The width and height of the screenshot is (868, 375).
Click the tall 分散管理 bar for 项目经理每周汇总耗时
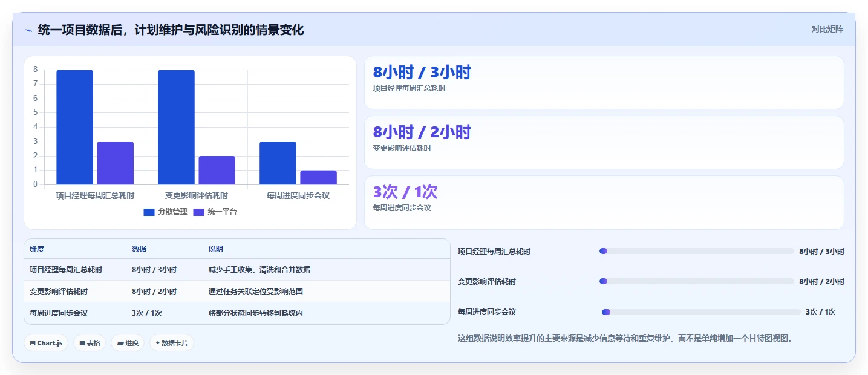[x=75, y=127]
